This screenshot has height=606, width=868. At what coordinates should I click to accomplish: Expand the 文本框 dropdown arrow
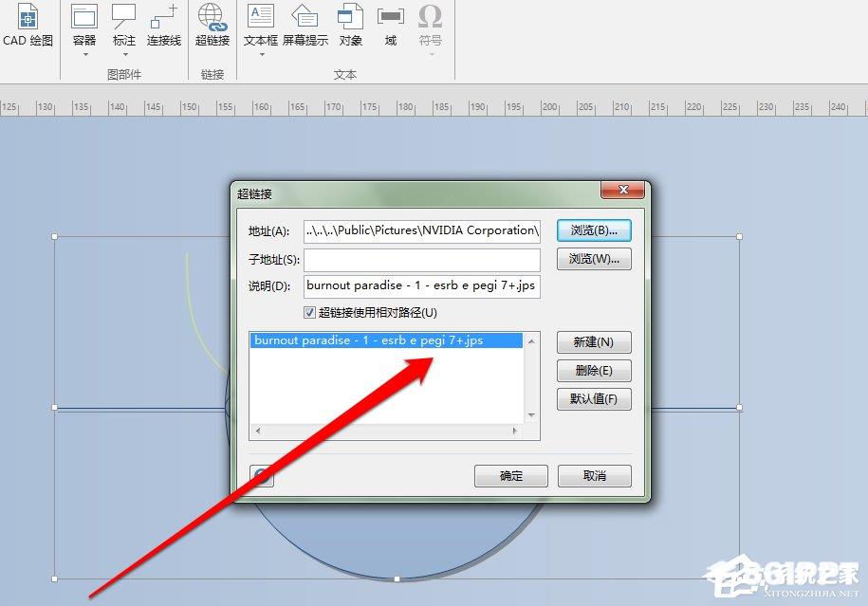[261, 54]
